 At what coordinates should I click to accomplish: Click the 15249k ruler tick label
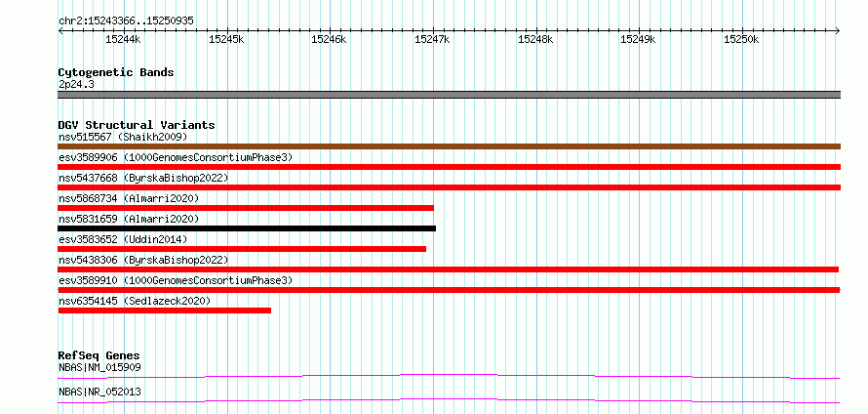pos(638,39)
